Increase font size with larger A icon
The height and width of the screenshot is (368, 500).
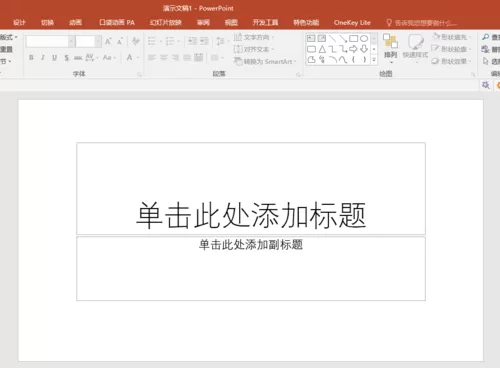(x=108, y=41)
